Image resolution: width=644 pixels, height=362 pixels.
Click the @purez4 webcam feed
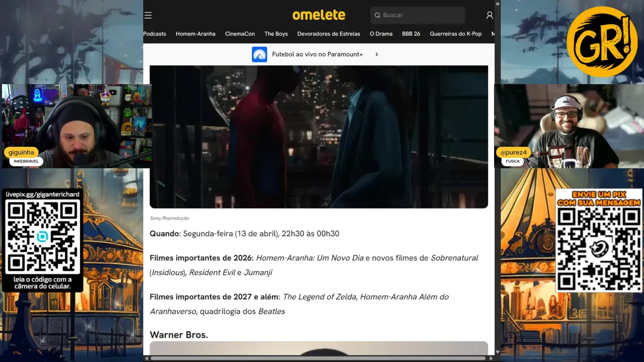[569, 126]
